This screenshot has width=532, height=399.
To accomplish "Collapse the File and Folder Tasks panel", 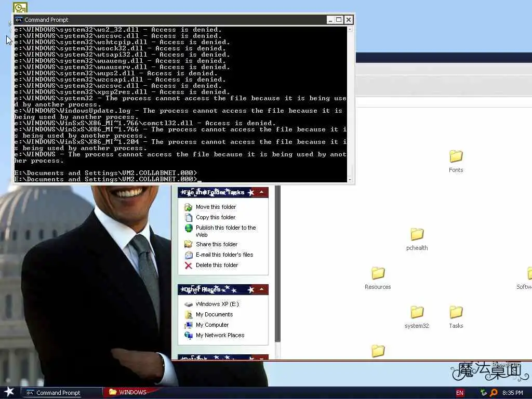I will click(x=262, y=192).
